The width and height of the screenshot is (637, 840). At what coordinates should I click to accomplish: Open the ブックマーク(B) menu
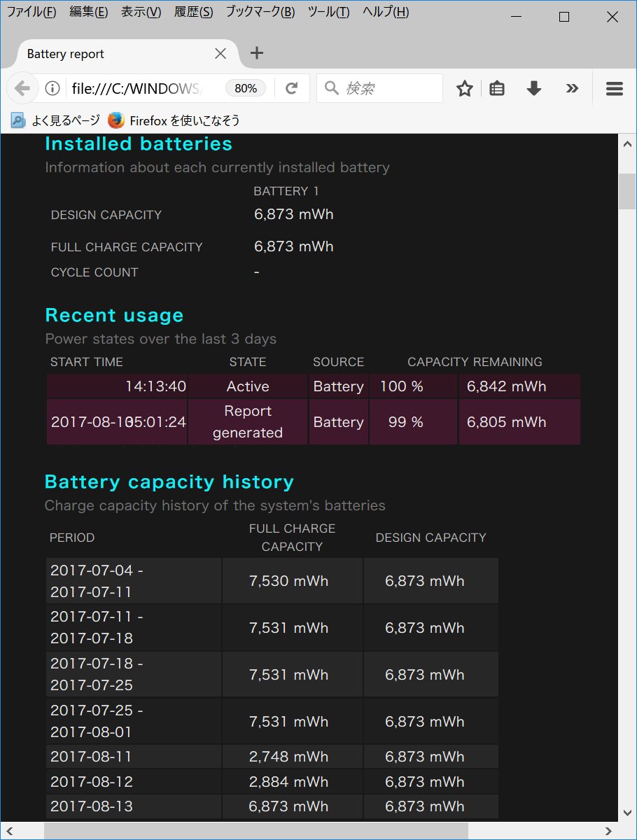260,12
